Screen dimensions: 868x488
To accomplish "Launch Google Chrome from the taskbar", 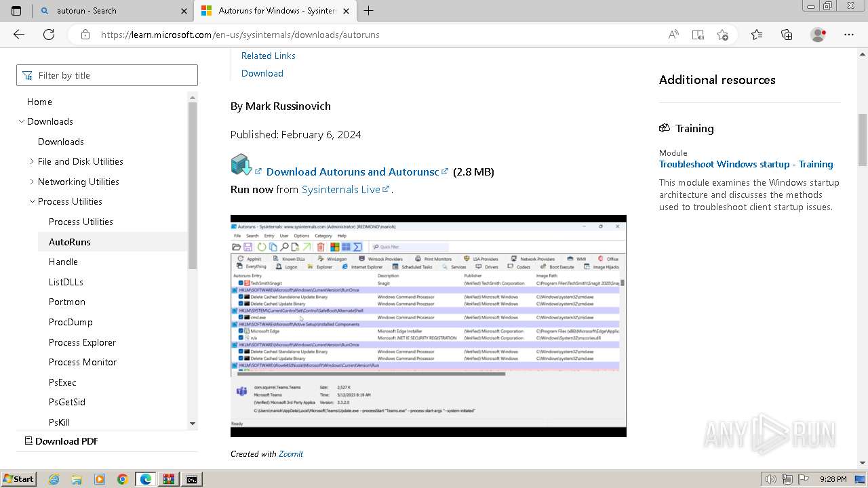I will pyautogui.click(x=122, y=479).
